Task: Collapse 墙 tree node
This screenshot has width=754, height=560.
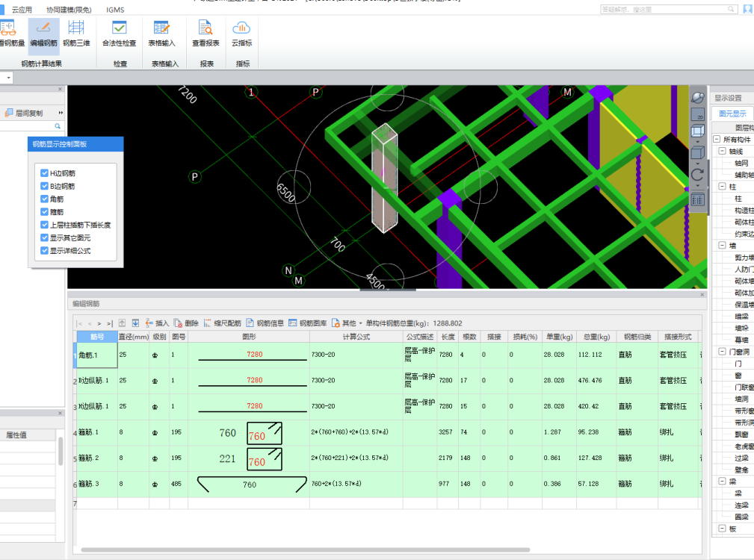Action: tap(723, 246)
